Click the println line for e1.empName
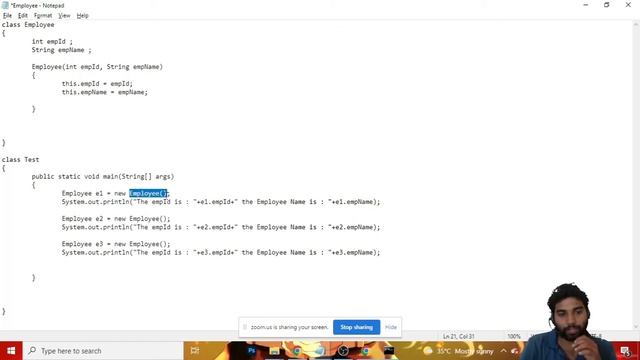 coord(221,202)
